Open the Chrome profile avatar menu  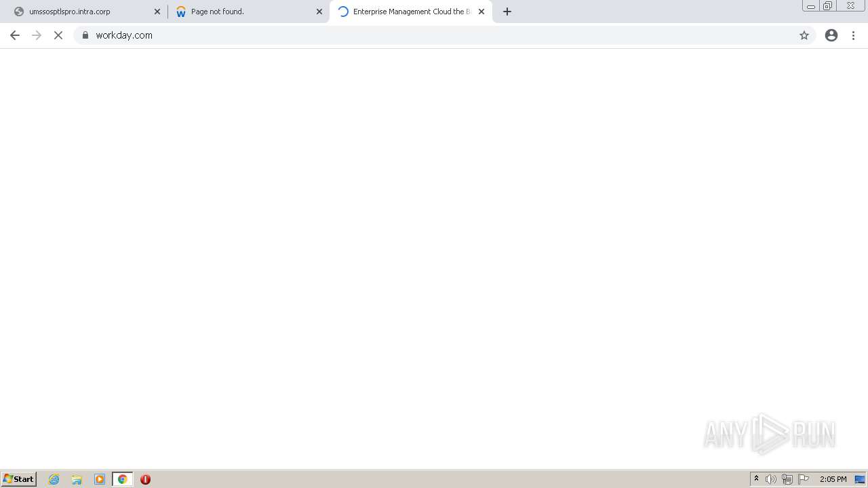[831, 35]
